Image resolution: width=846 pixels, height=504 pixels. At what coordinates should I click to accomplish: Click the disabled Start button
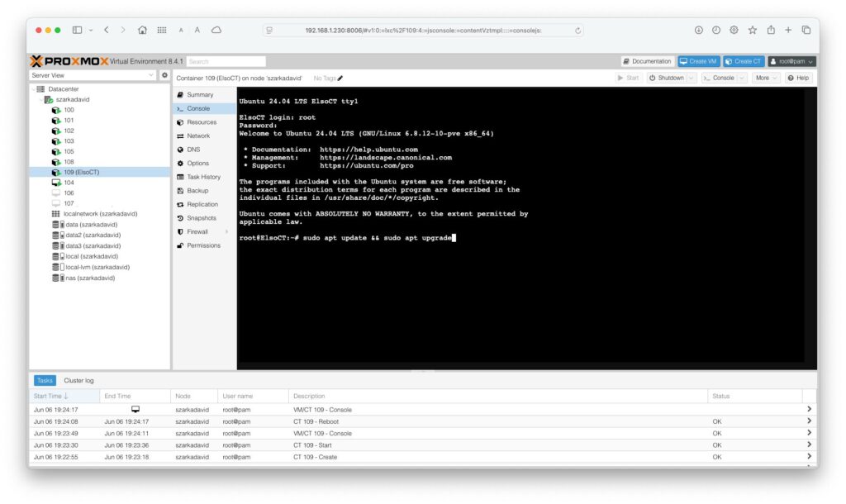point(629,78)
